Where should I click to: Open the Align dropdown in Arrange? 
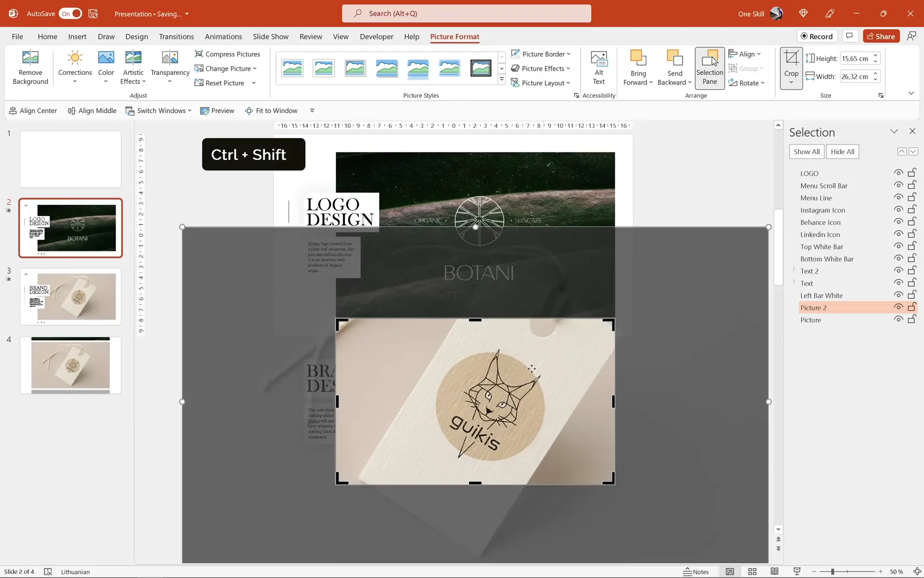coord(744,54)
